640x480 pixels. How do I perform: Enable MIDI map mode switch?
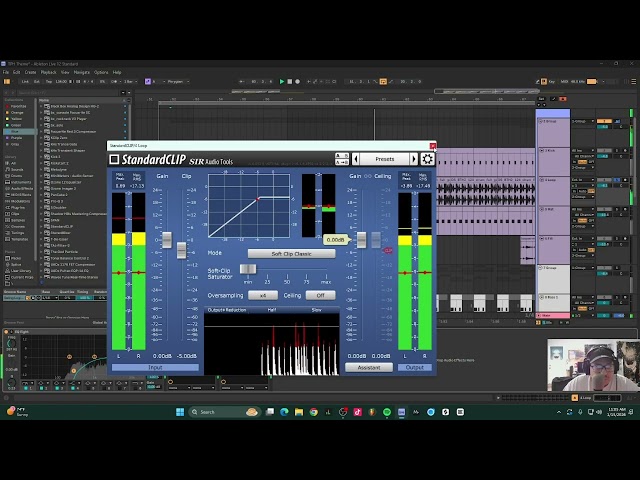click(x=564, y=82)
